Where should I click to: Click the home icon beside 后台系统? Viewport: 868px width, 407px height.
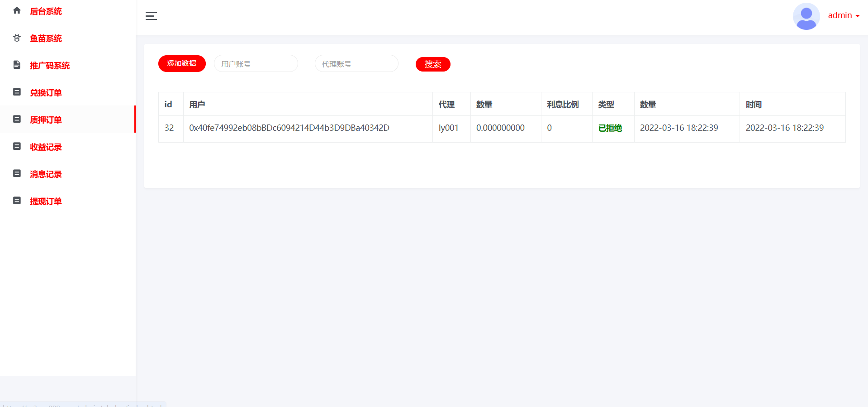coord(17,10)
